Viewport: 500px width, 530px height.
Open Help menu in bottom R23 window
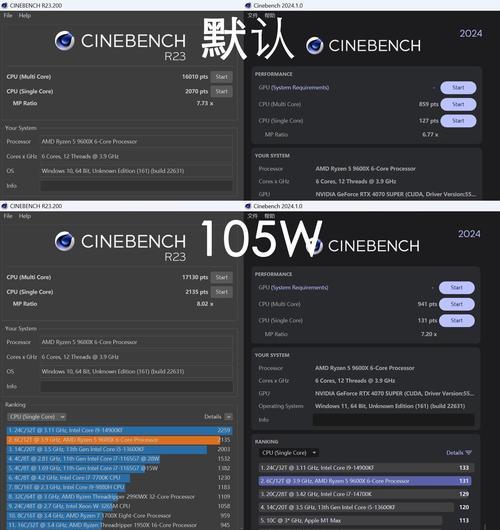pos(25,216)
